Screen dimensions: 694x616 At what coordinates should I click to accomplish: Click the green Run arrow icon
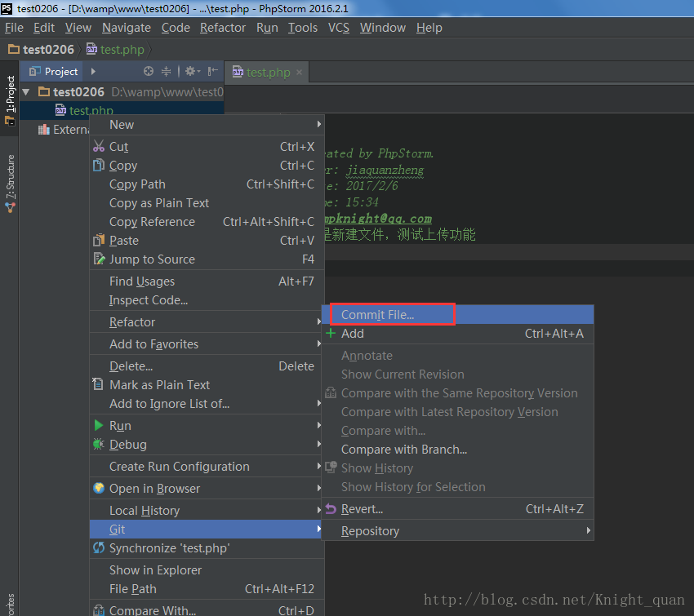[99, 425]
